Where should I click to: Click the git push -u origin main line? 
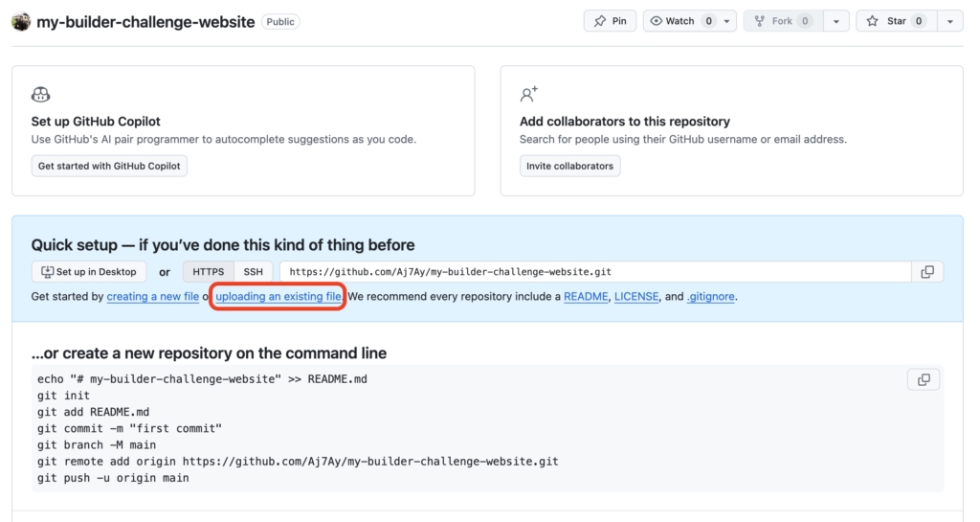113,478
